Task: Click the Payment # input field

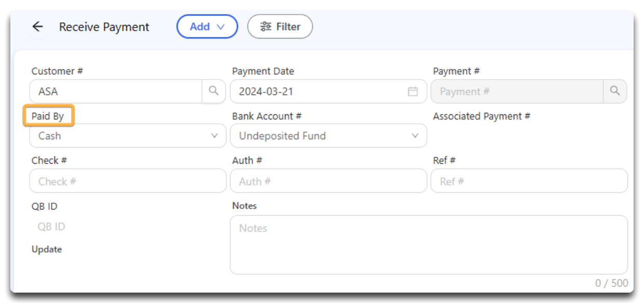Action: (517, 91)
